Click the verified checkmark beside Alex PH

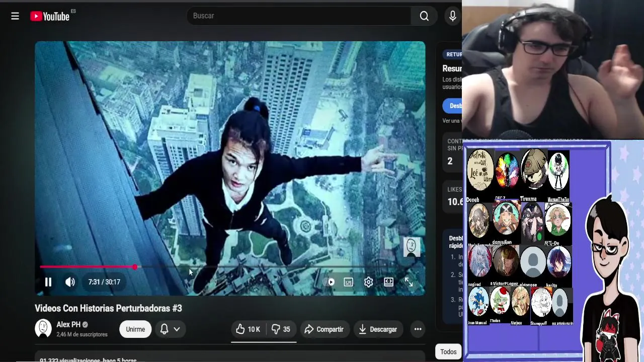pos(85,325)
